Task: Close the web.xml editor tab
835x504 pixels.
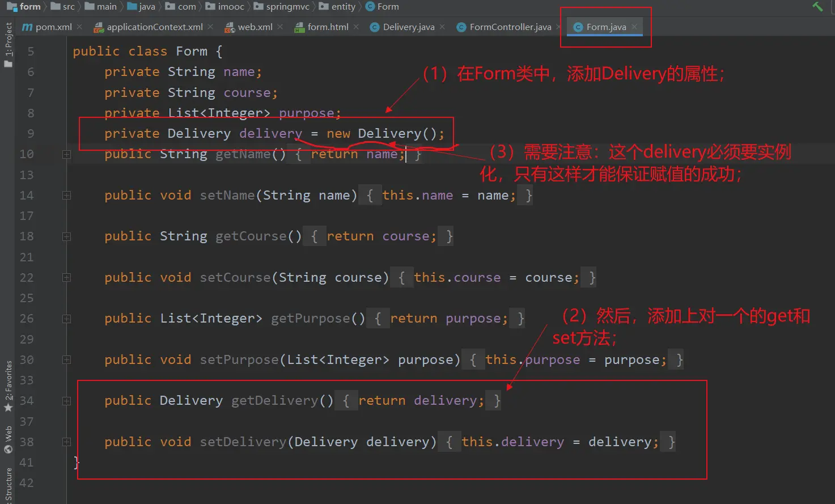Action: coord(280,27)
